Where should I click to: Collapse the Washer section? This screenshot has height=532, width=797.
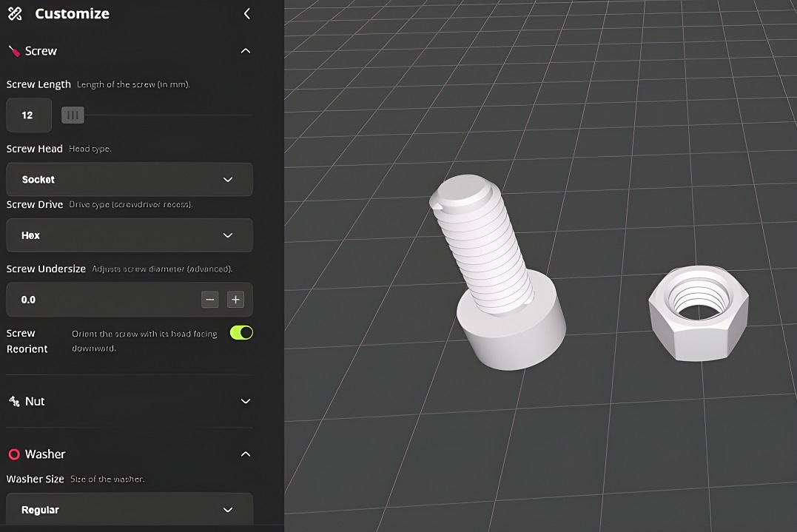[246, 454]
